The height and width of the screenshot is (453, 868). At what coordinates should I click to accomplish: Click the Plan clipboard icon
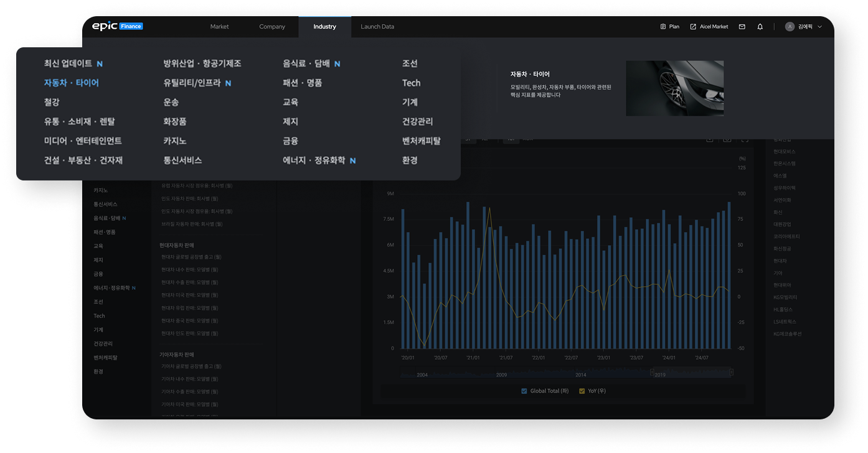tap(663, 26)
